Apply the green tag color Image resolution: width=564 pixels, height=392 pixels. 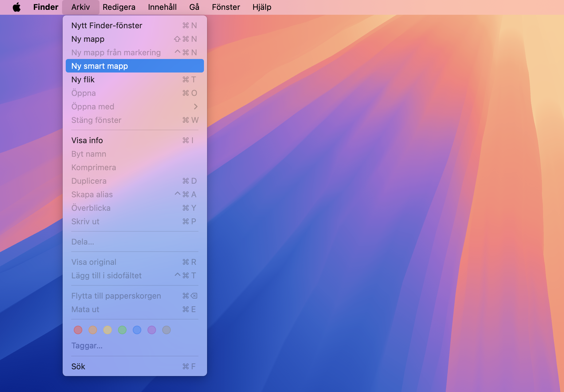[x=122, y=330]
